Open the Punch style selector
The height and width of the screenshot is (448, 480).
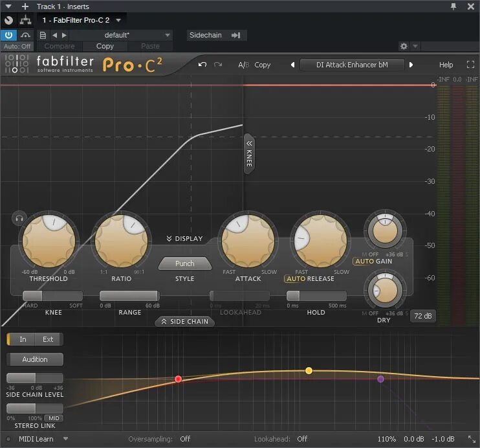point(184,263)
